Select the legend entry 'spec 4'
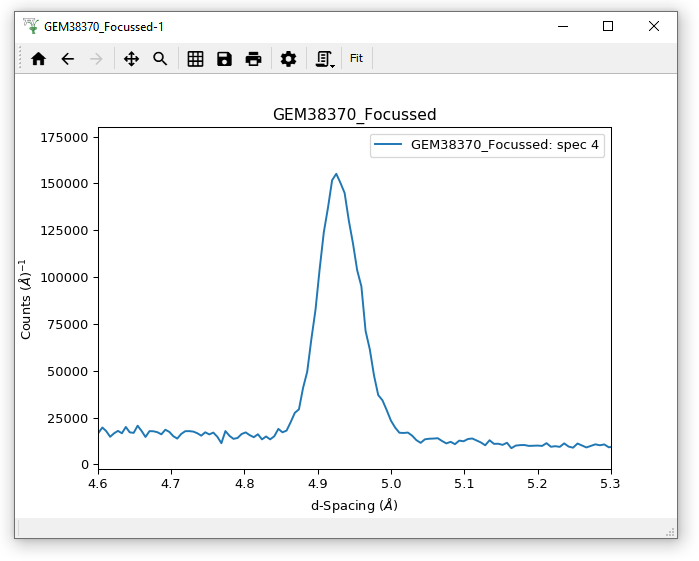The width and height of the screenshot is (699, 561). coord(504,145)
